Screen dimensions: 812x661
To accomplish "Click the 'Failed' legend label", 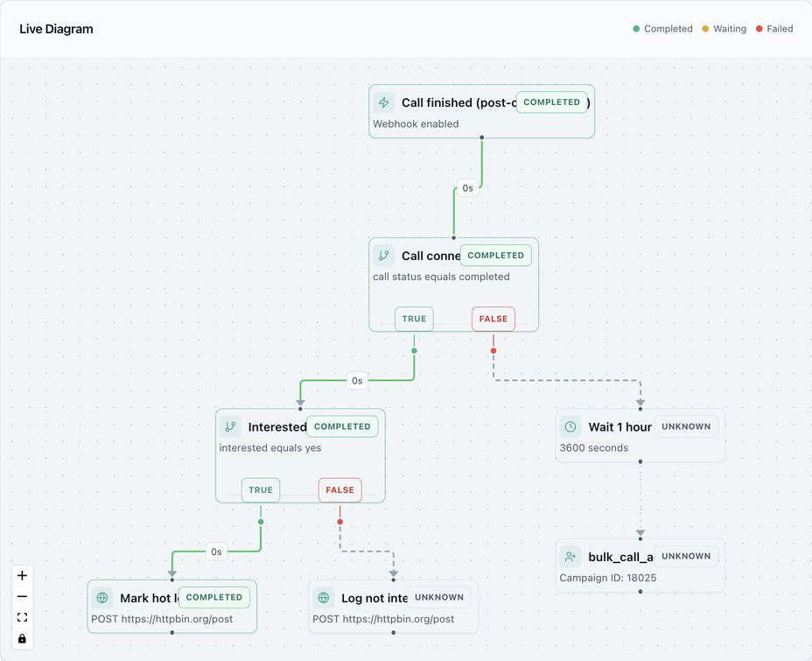I will [x=780, y=29].
